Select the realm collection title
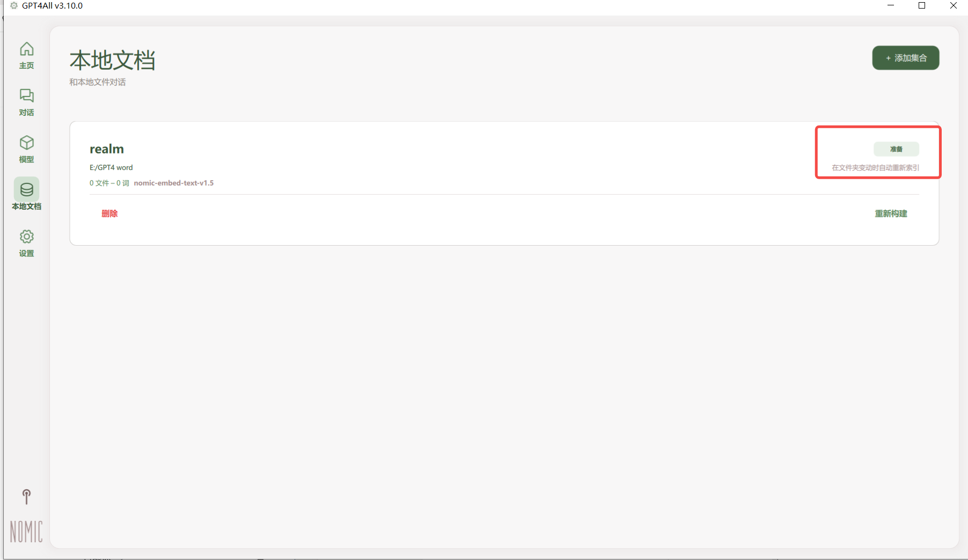Viewport: 968px width, 560px height. tap(107, 149)
